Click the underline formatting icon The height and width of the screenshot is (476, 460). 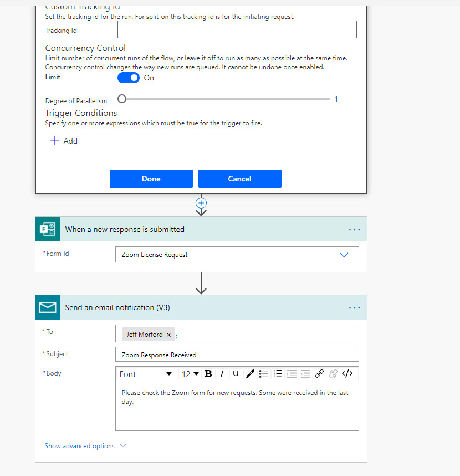tap(236, 374)
